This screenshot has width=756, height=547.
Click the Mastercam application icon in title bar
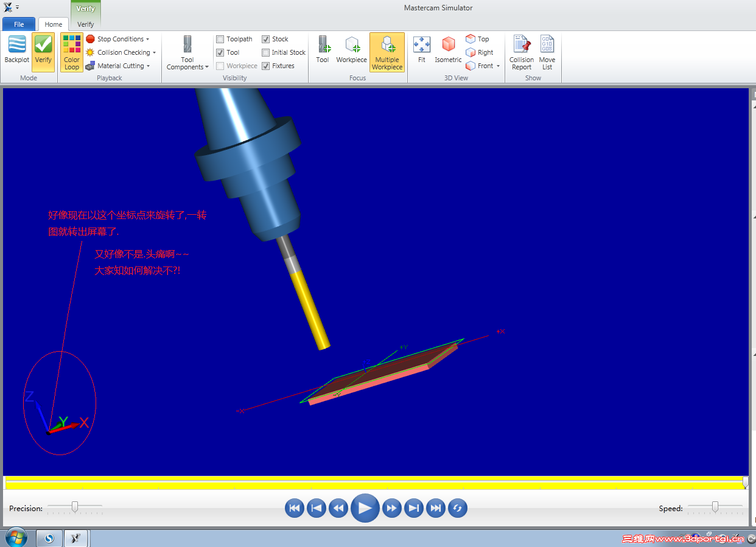(x=8, y=7)
